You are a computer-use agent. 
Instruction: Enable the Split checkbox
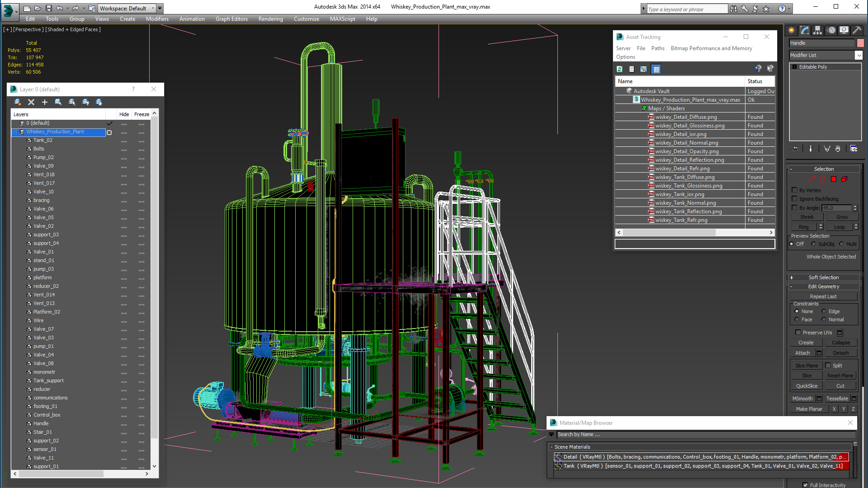click(x=828, y=366)
